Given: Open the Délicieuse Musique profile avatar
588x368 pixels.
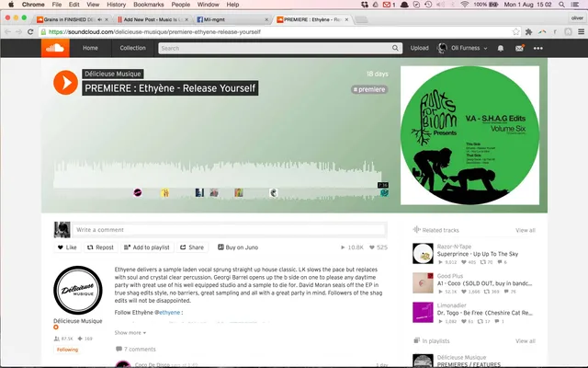Looking at the screenshot, I should [78, 291].
